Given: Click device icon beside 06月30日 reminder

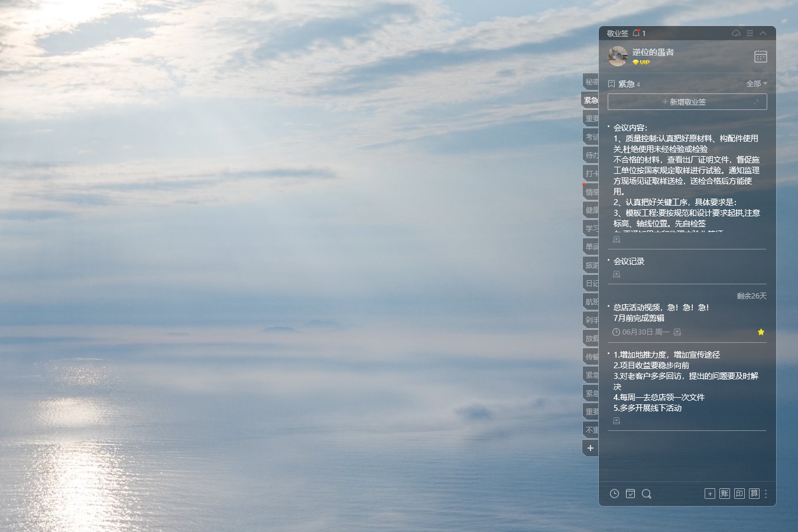Looking at the screenshot, I should 677,332.
